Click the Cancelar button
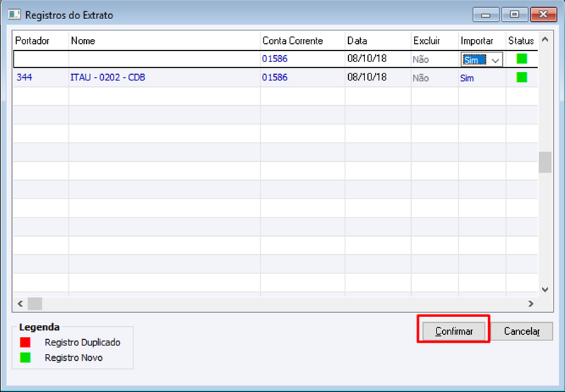The height and width of the screenshot is (392, 565). [x=521, y=331]
